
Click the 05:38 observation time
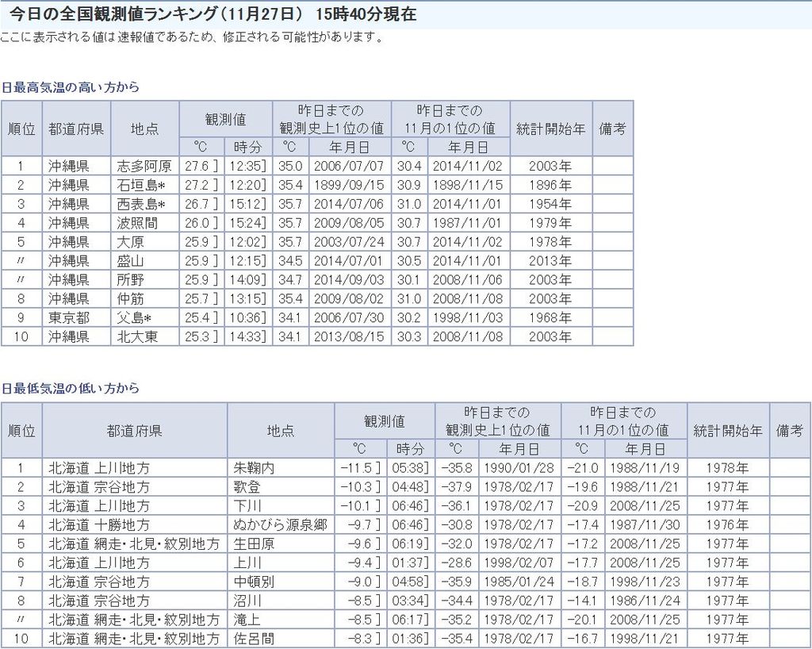pyautogui.click(x=411, y=468)
